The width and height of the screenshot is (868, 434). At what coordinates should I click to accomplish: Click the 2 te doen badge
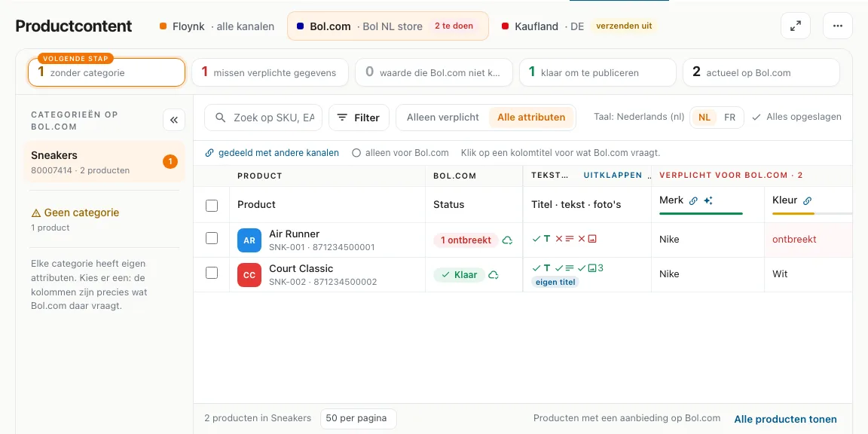[x=454, y=26]
